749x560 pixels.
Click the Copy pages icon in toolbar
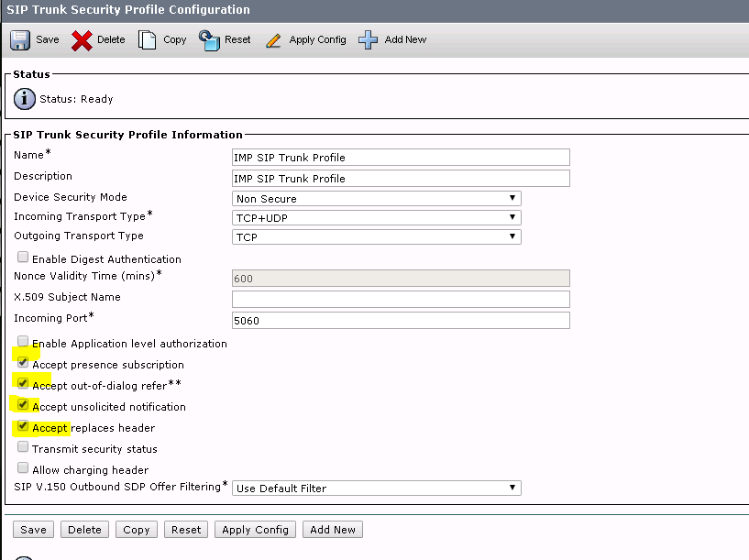click(147, 40)
